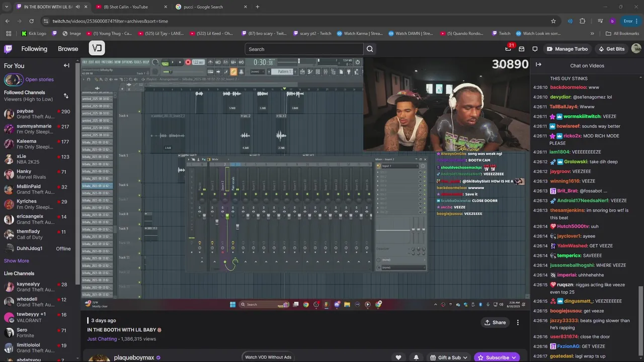The height and width of the screenshot is (362, 644).
Task: Open the Gift a Sub dropdown
Action: click(x=448, y=357)
